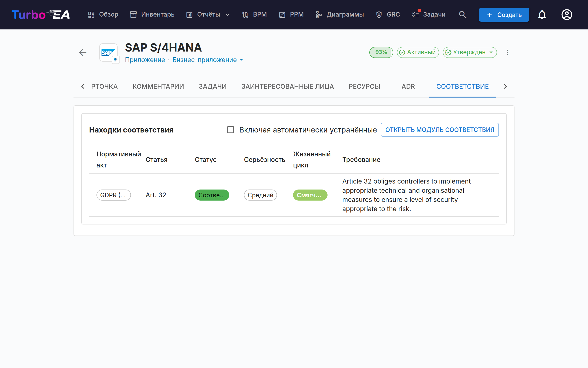588x368 pixels.
Task: Click the application type grid badge icon
Action: (116, 60)
